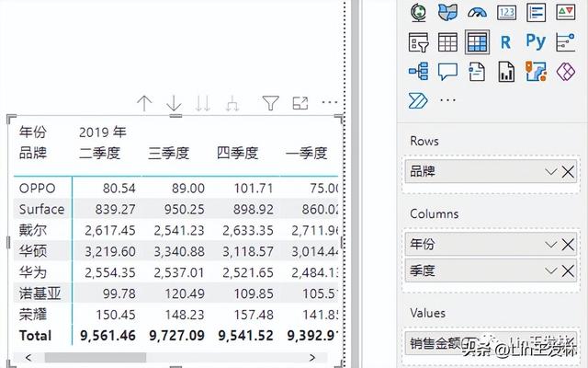The width and height of the screenshot is (588, 368).
Task: Click the cell value 950.25
Action: pos(185,209)
